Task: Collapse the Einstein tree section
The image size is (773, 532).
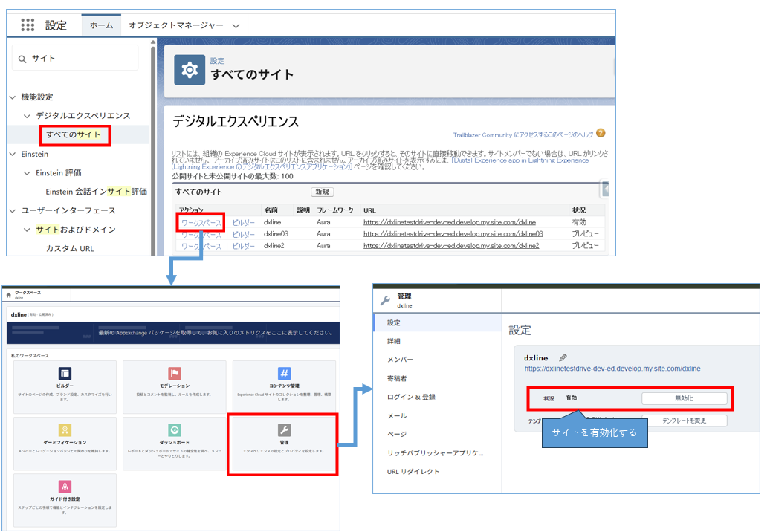Action: point(13,154)
